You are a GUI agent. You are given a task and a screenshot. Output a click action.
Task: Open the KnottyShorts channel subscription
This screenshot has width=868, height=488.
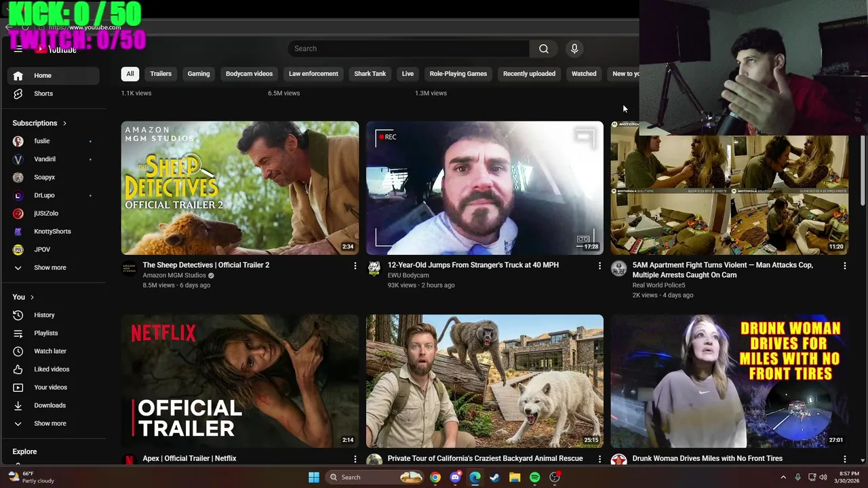tap(54, 232)
